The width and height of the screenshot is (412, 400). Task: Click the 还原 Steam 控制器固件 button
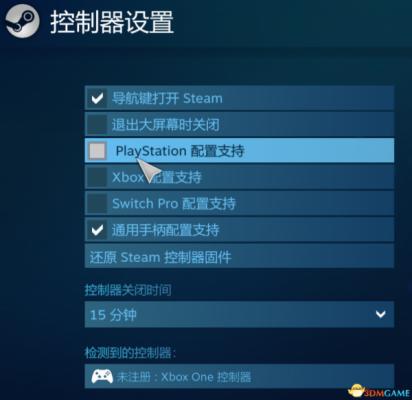pyautogui.click(x=239, y=256)
